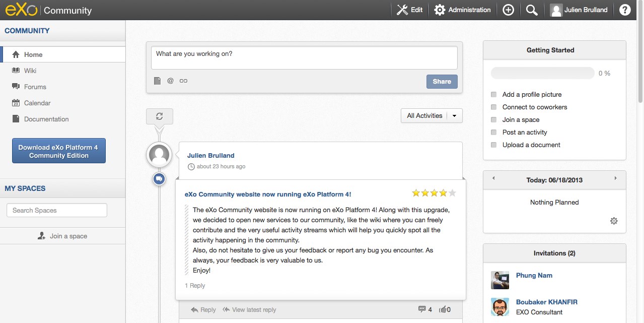
Task: Check Upload a document item
Action: click(493, 145)
